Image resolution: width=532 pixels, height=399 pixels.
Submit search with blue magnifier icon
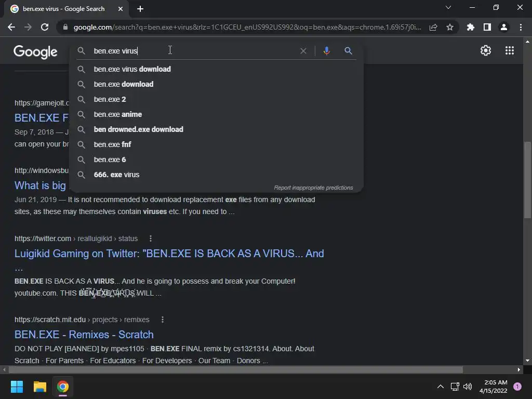(348, 51)
